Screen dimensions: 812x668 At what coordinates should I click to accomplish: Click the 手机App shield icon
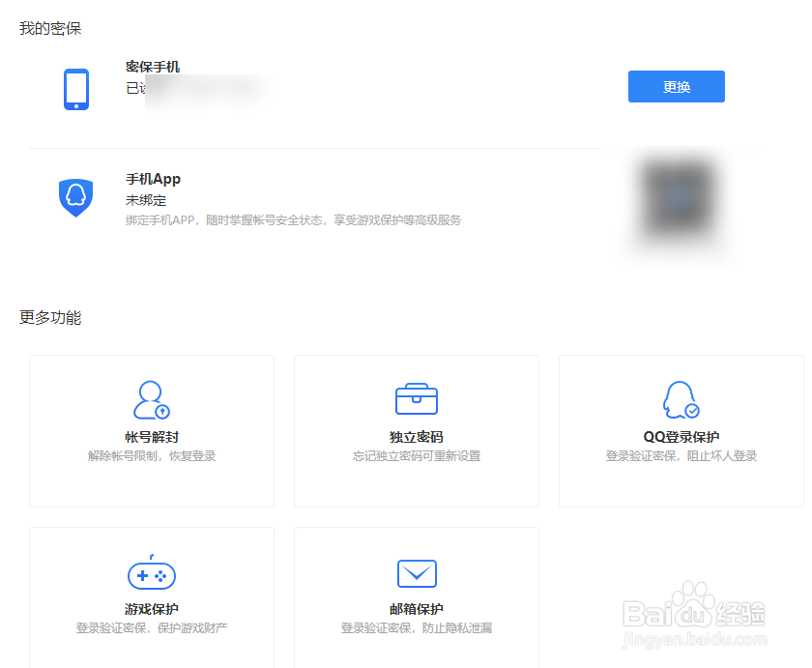coord(76,197)
